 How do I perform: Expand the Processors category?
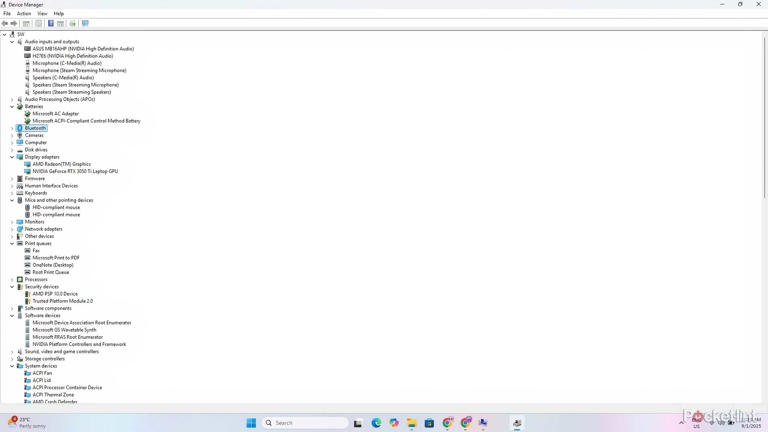click(12, 280)
